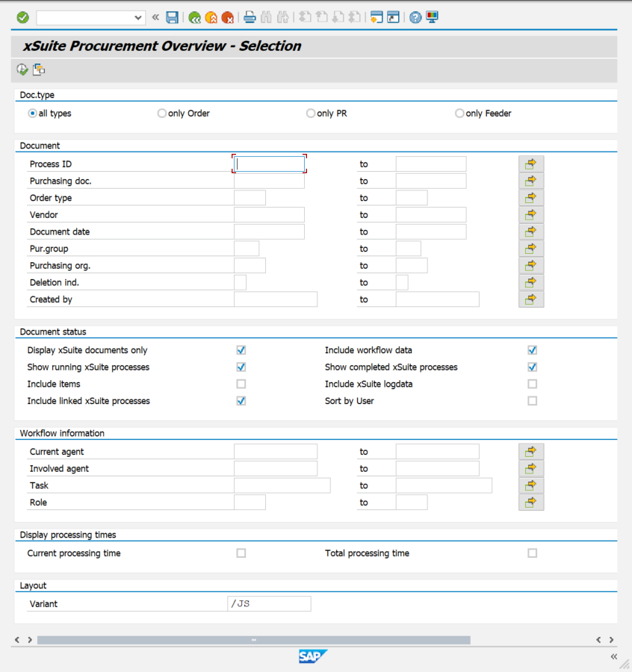Click the Customize Local Layout monitor icon

point(432,17)
